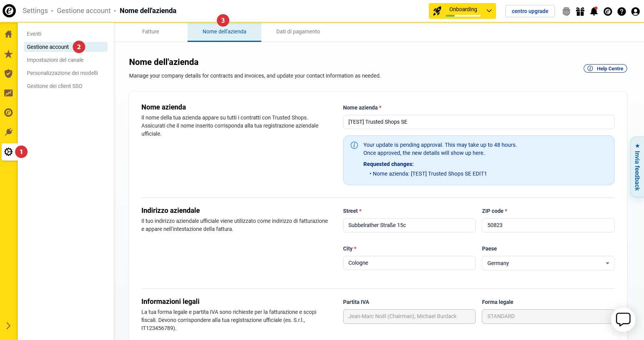The width and height of the screenshot is (644, 340).
Task: Open the question mark help icon
Action: pyautogui.click(x=621, y=12)
